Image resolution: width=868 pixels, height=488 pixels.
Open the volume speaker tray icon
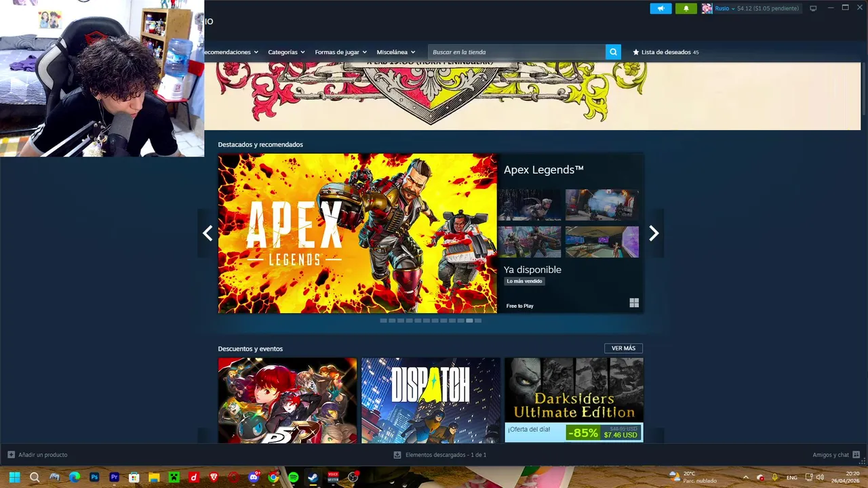[x=820, y=477]
